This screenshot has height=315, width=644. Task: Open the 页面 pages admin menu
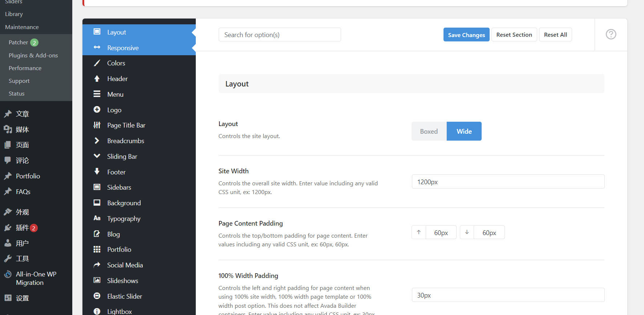point(36,145)
